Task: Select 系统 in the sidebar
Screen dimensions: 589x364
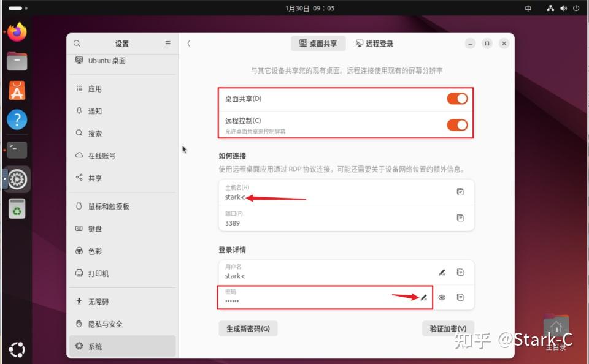Action: pos(123,346)
